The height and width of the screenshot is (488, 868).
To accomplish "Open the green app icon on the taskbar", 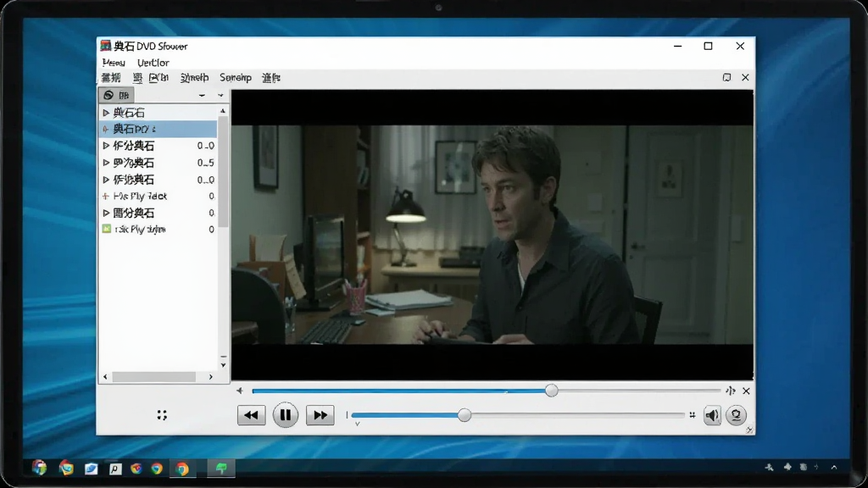I will pos(221,468).
